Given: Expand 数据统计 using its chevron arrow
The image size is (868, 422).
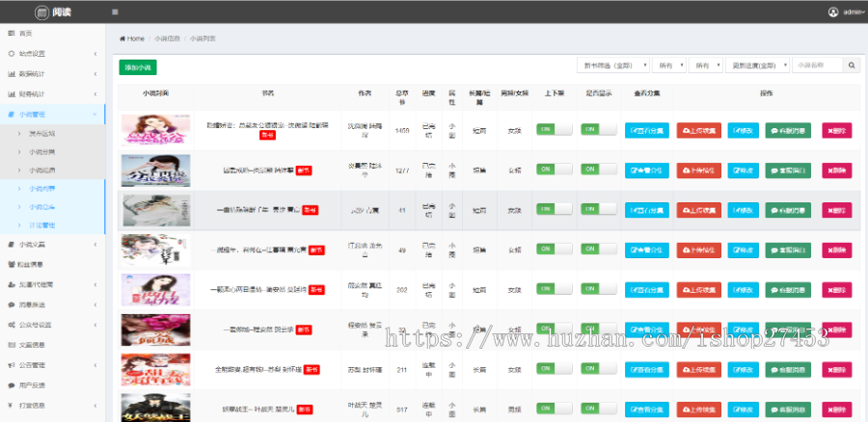Looking at the screenshot, I should point(95,73).
